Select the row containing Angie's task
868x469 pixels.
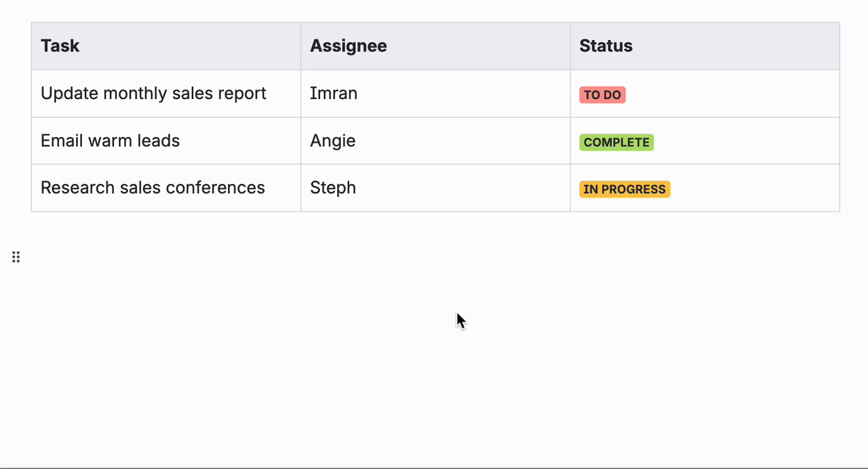434,140
